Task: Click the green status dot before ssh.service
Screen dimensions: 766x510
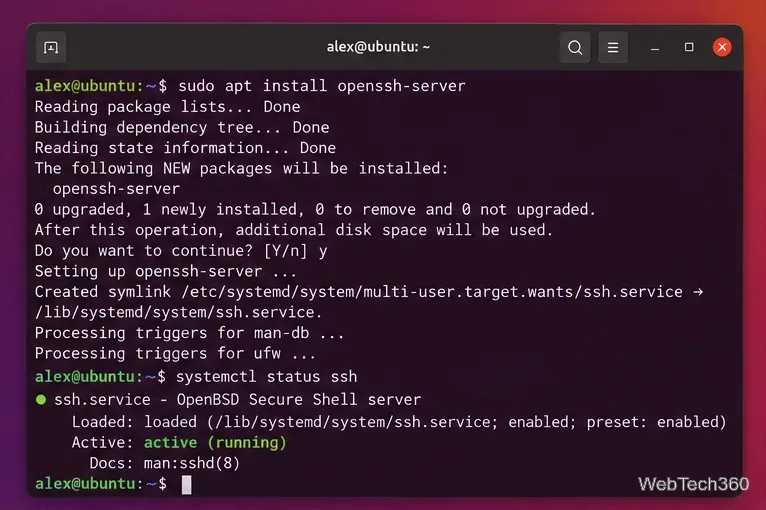Action: [41, 400]
